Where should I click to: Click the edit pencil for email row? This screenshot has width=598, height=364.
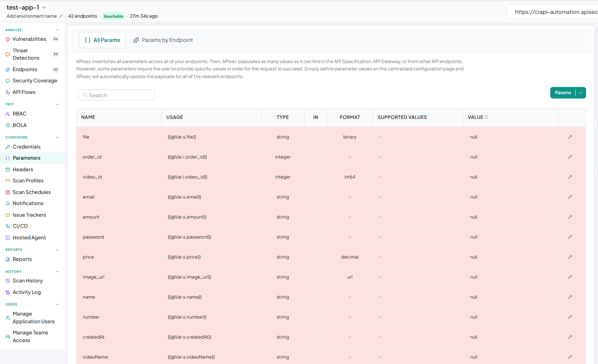point(570,197)
